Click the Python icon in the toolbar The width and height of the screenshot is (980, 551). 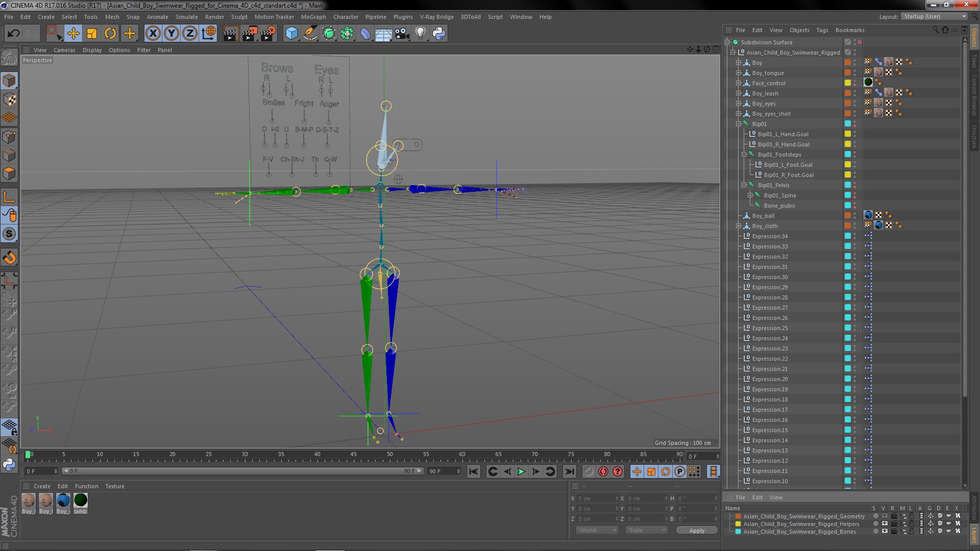(x=438, y=34)
